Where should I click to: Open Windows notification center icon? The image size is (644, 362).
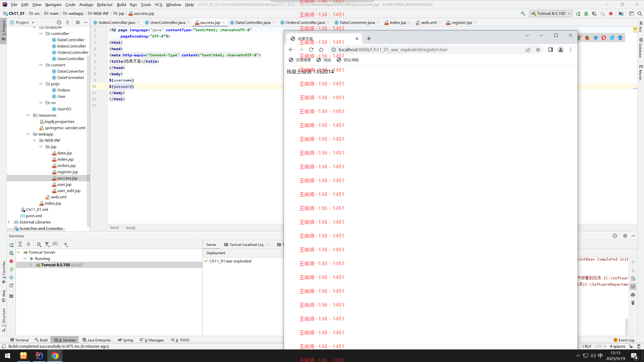(634, 356)
